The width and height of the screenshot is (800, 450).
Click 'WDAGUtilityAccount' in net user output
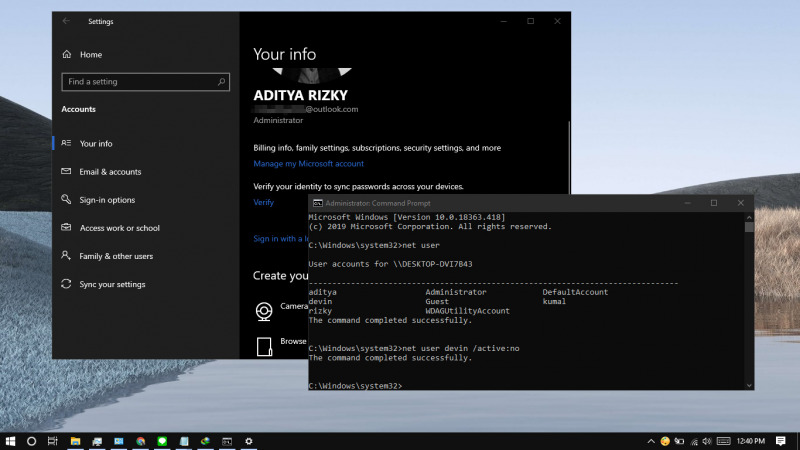point(467,311)
